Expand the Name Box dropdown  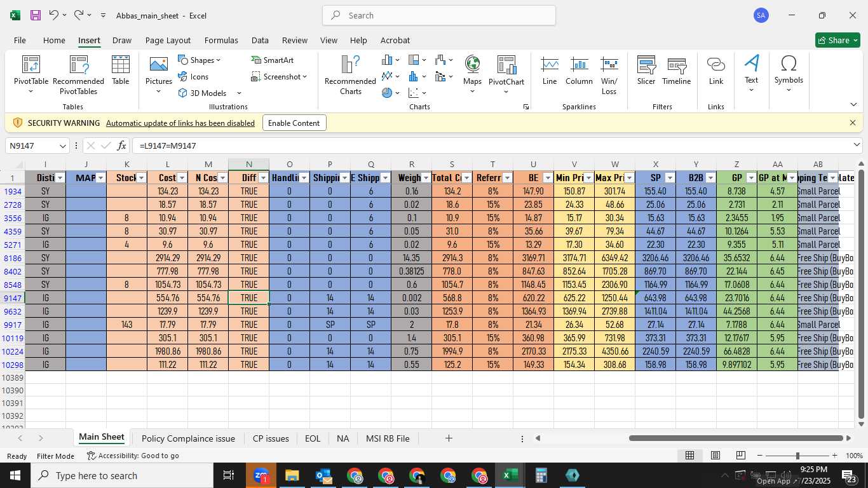click(62, 146)
